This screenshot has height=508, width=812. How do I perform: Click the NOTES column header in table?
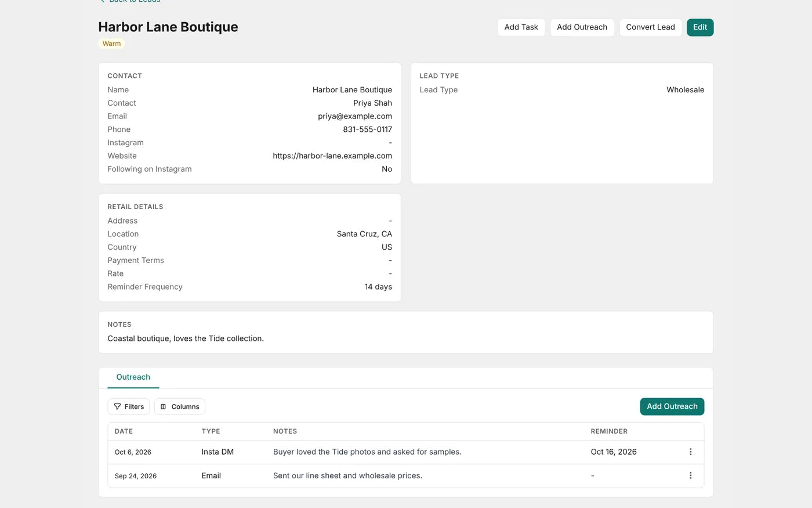285,431
